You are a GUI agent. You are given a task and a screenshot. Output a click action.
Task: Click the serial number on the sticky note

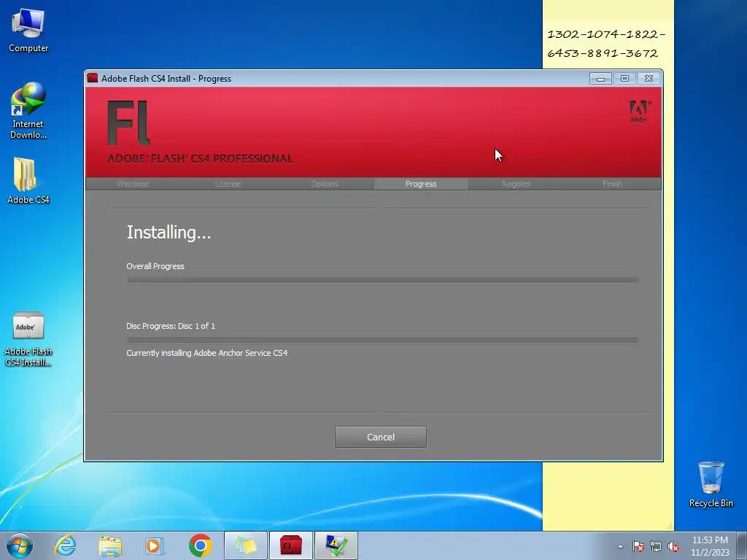pos(605,43)
